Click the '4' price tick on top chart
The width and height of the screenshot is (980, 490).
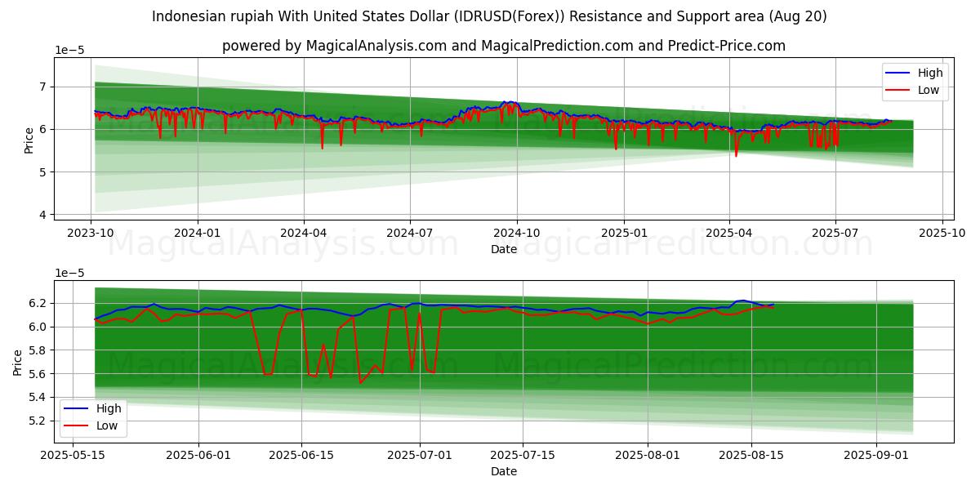[x=42, y=215]
